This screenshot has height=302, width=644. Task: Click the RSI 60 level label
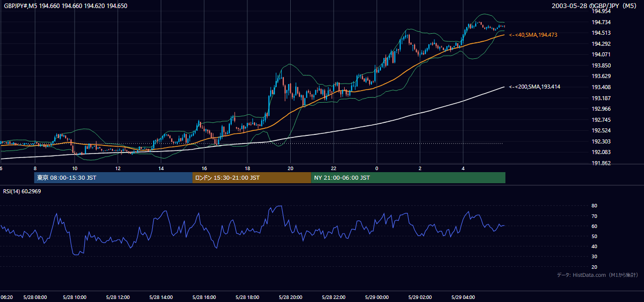click(x=595, y=226)
